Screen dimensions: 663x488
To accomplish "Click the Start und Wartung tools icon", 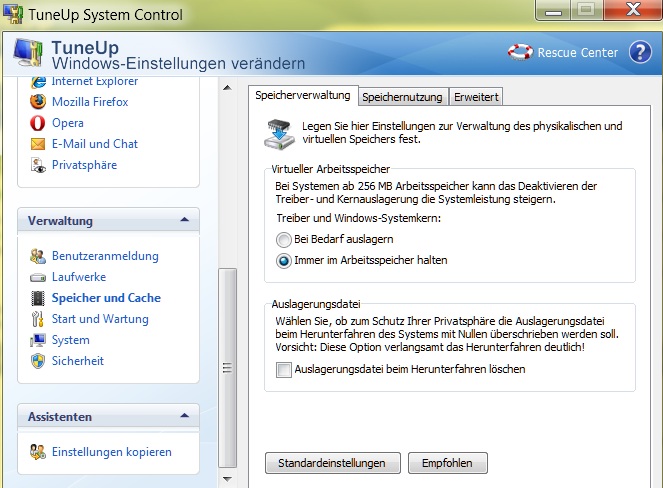I will tap(38, 319).
